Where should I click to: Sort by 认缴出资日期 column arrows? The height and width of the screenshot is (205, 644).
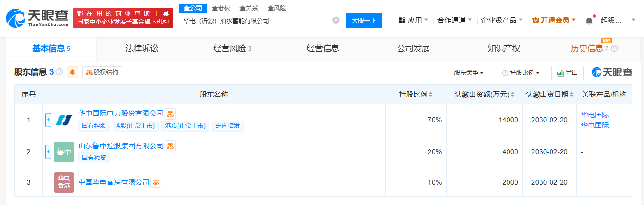coord(572,95)
